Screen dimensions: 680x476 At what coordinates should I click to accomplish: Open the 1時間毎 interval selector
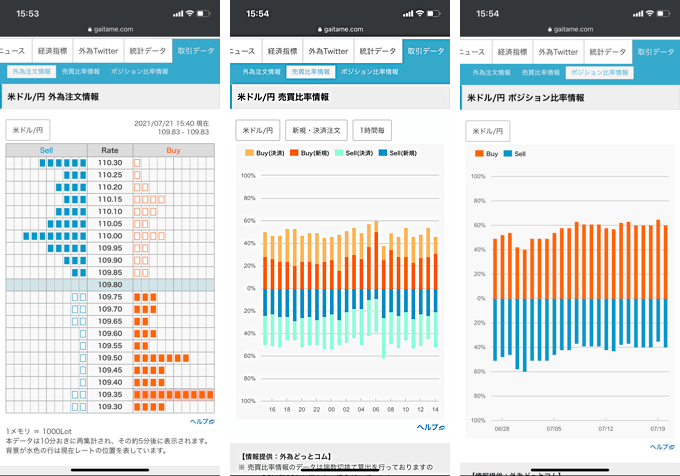[372, 130]
